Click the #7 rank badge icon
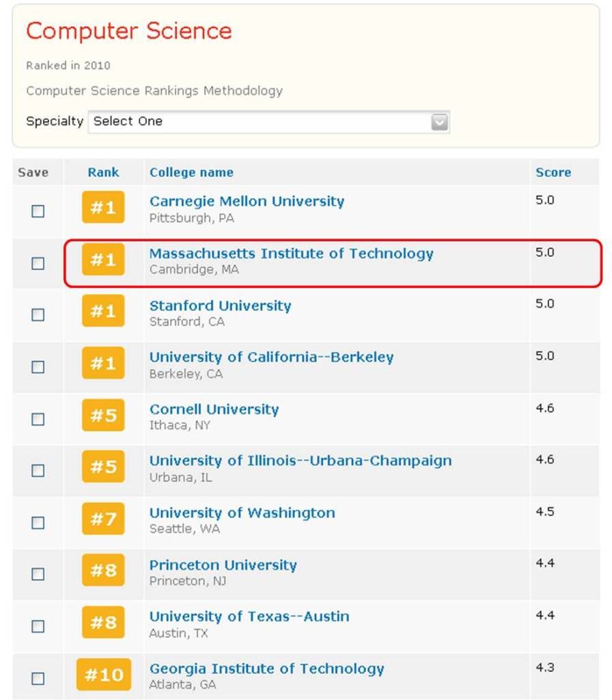 103,519
